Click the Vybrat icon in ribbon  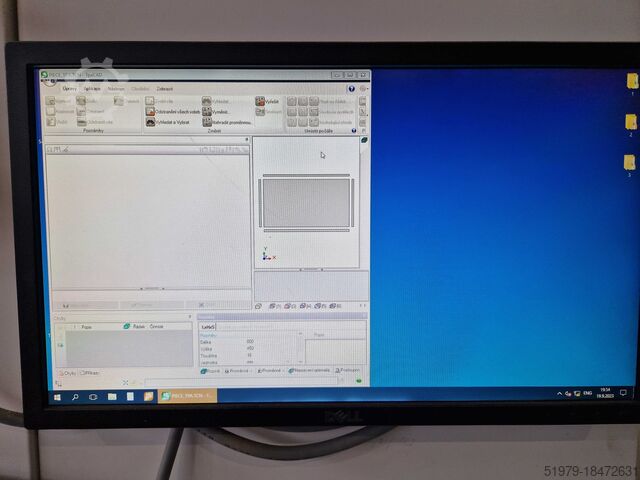[x=260, y=101]
